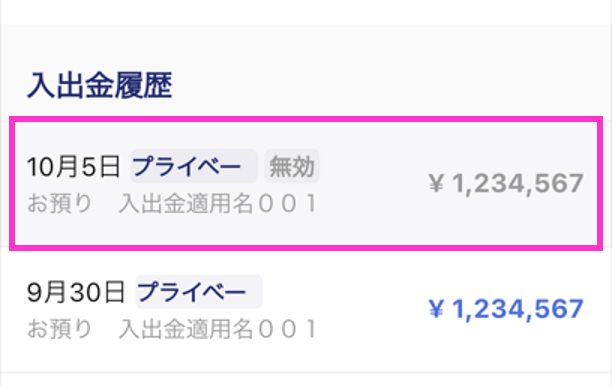The image size is (612, 388).
Task: Click 入出金適用名001 in the September 30 row
Action: click(x=218, y=329)
